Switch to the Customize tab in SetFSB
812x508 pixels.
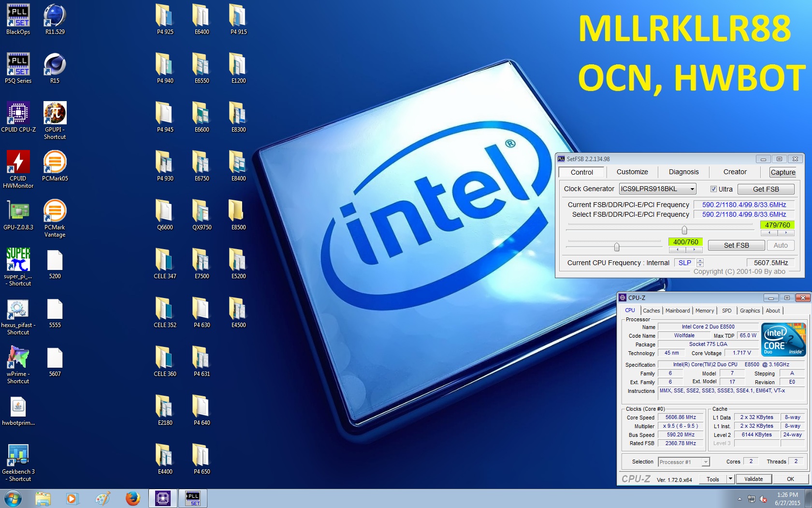632,172
